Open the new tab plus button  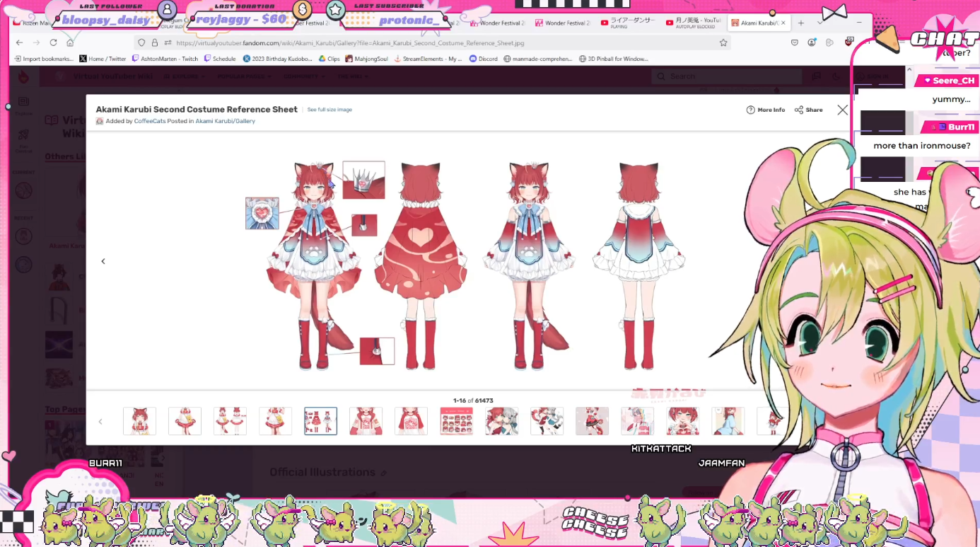click(x=801, y=23)
